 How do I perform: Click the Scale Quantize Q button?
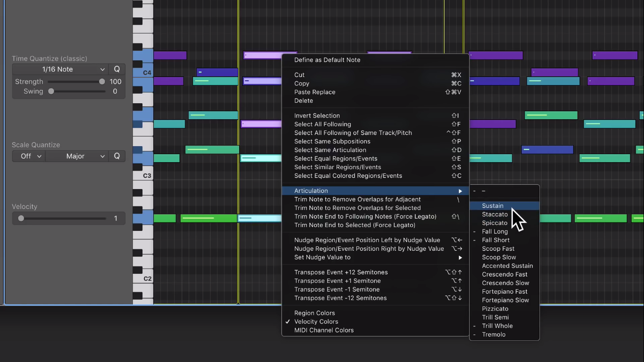tap(117, 156)
